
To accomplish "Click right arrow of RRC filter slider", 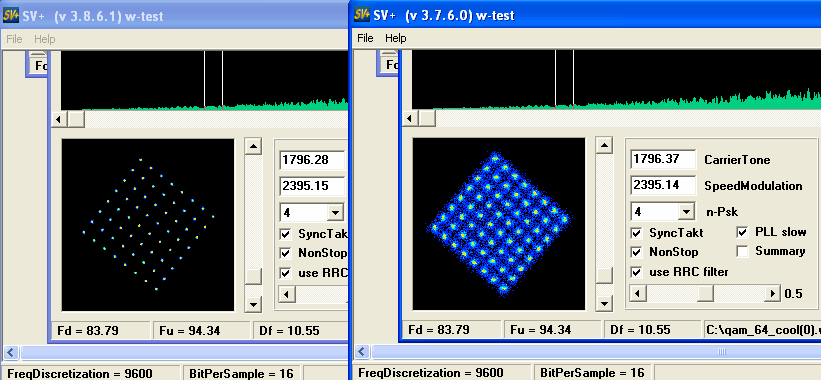I will (772, 293).
